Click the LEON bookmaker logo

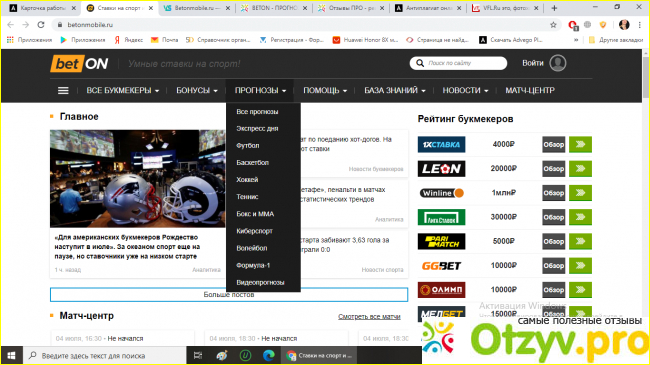tap(441, 168)
